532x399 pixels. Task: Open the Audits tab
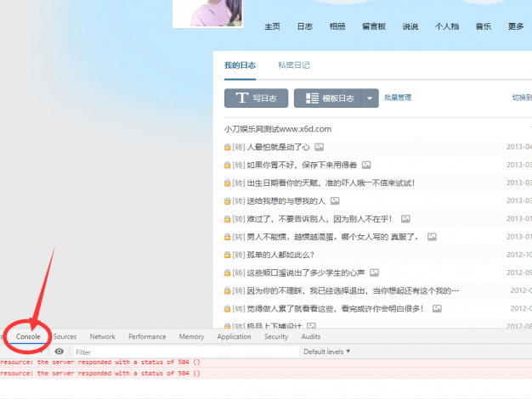[x=311, y=337]
